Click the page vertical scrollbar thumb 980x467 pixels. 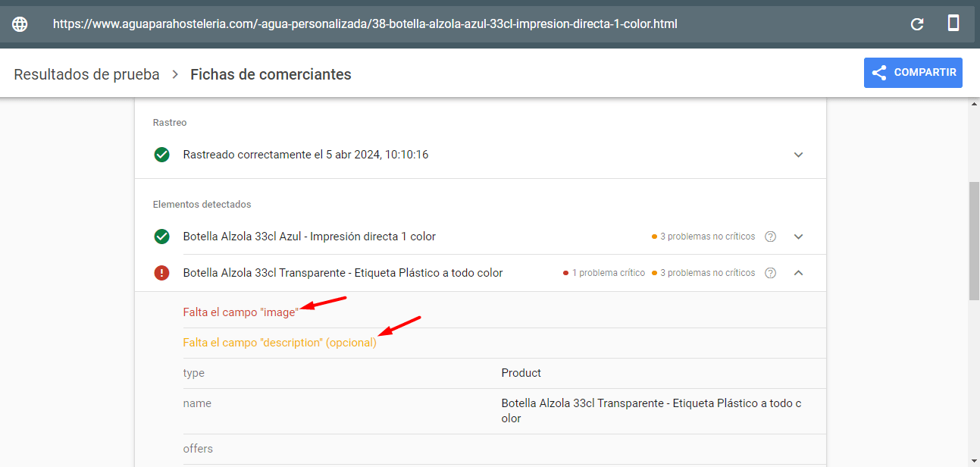pos(974,242)
